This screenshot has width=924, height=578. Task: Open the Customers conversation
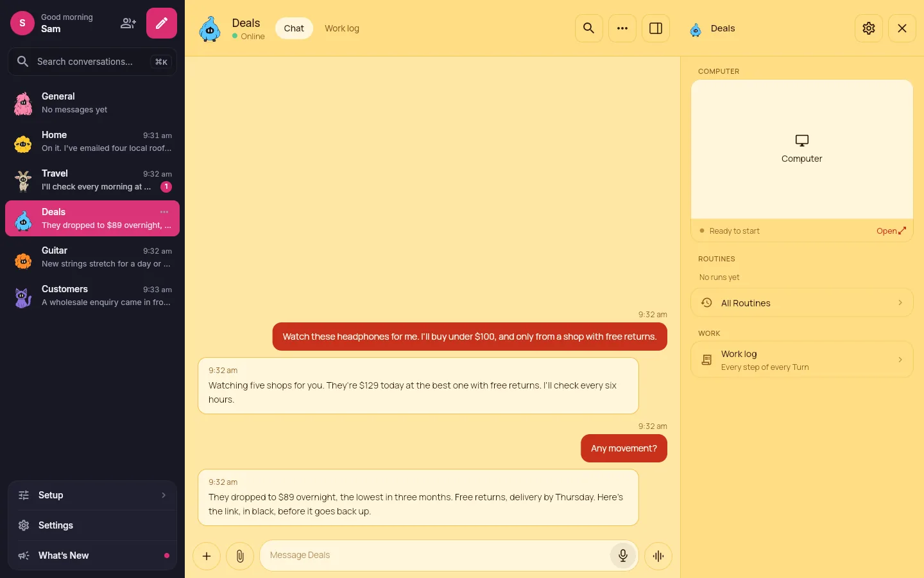[x=92, y=295]
